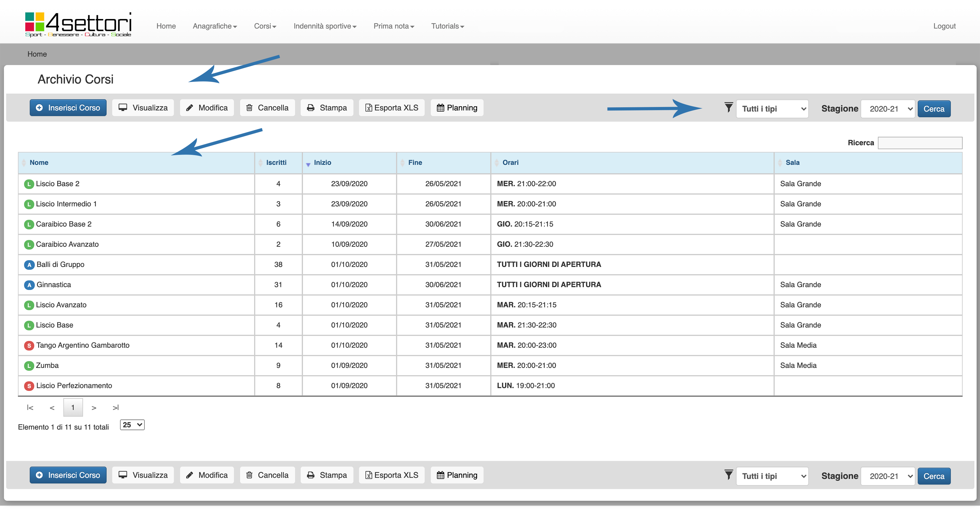Select Ginnastica course name
The image size is (980, 526).
[x=54, y=285]
